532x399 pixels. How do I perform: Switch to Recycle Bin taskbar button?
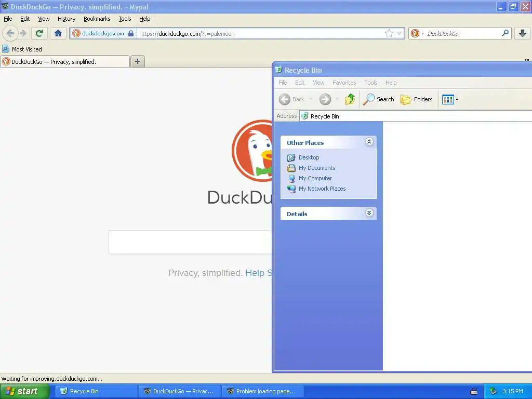click(96, 391)
